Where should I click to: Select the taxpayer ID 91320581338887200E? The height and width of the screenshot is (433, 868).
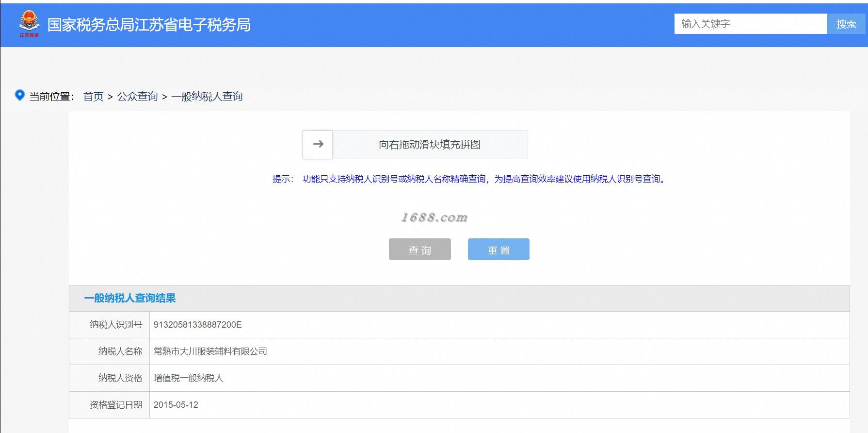(x=197, y=325)
